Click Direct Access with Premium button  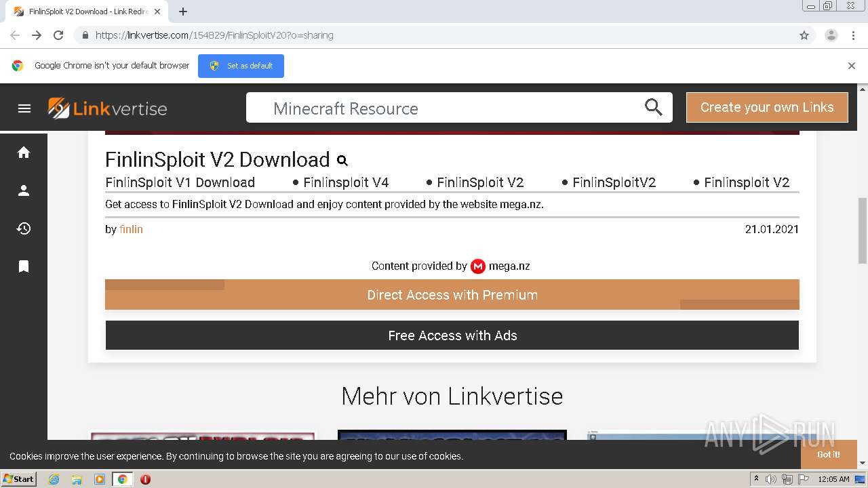pyautogui.click(x=452, y=295)
